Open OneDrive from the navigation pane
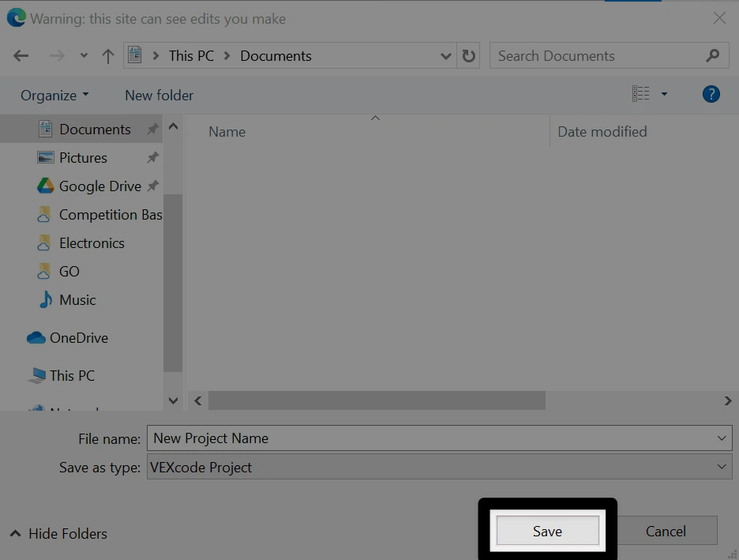This screenshot has height=560, width=739. [79, 337]
